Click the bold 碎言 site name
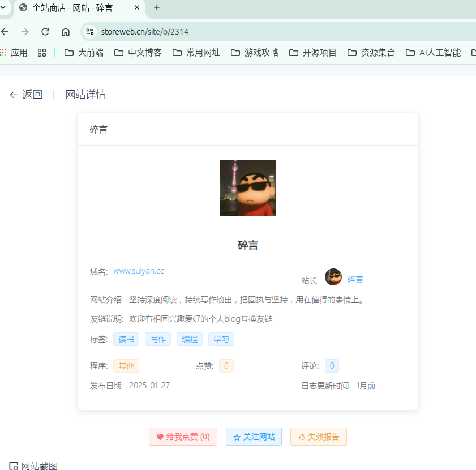This screenshot has height=470, width=476. click(x=248, y=245)
